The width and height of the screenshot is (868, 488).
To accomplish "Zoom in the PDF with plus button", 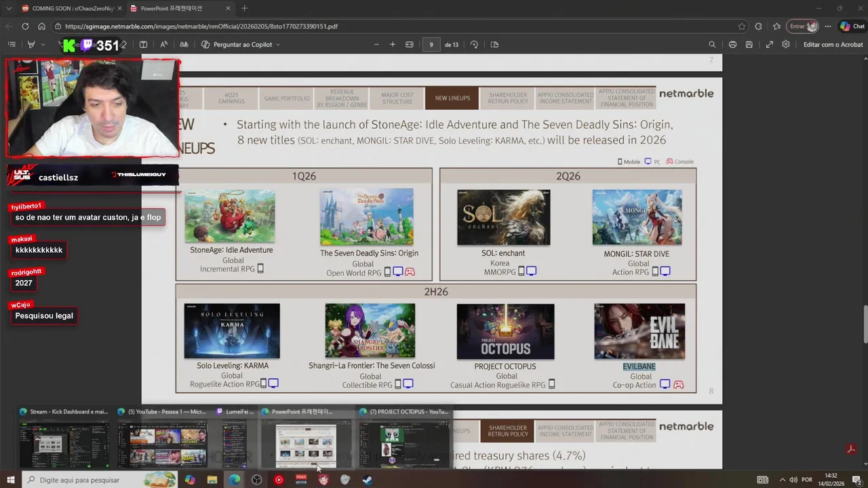I will click(393, 45).
